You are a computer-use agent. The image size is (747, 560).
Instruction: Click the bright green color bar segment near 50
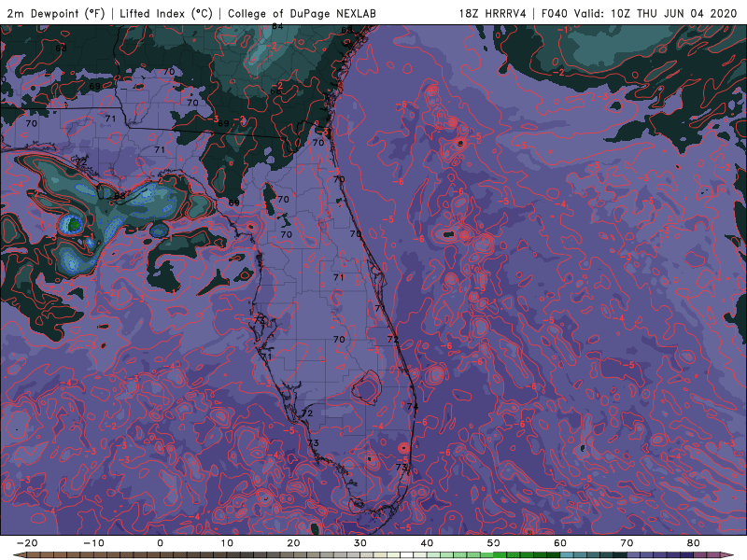click(x=500, y=555)
